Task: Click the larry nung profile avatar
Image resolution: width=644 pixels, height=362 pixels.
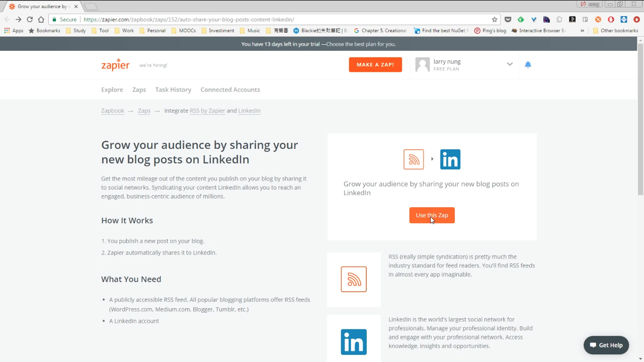Action: [x=423, y=64]
